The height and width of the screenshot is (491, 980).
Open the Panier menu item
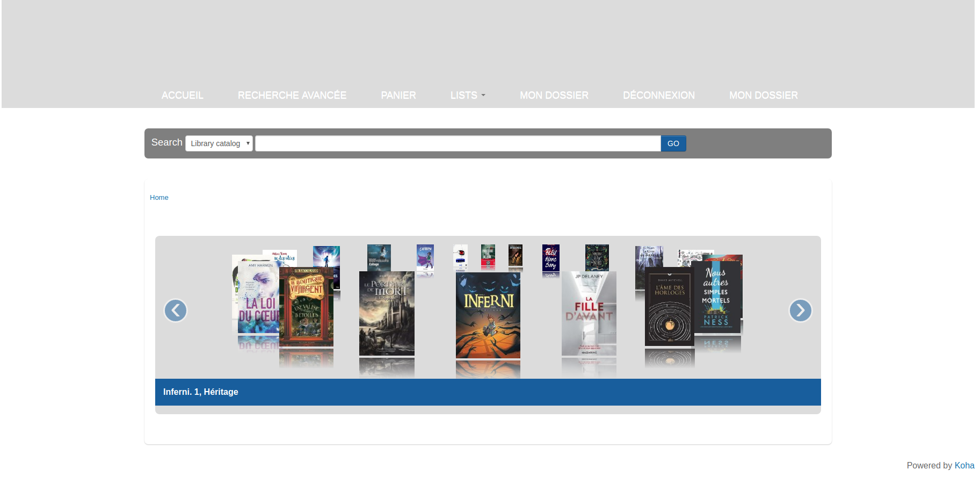[398, 95]
